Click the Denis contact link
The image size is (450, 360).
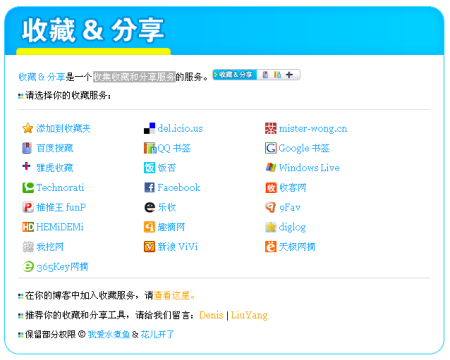[x=211, y=315]
